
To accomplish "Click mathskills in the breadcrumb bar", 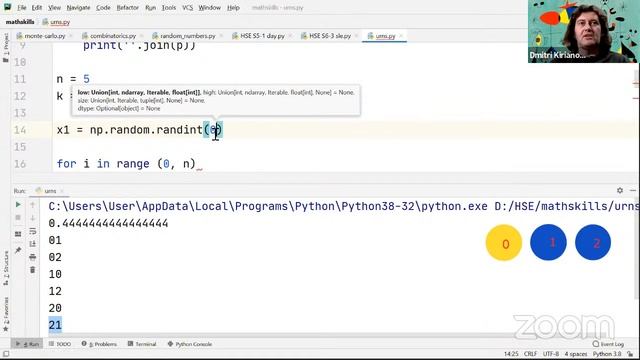I will pyautogui.click(x=20, y=22).
